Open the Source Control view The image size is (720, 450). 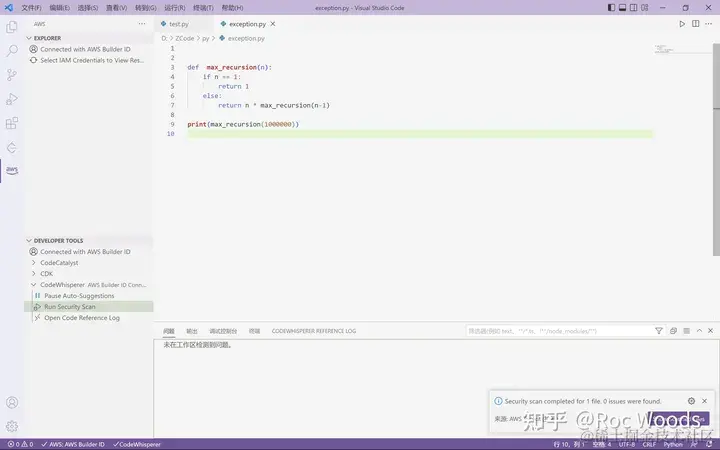click(x=12, y=75)
